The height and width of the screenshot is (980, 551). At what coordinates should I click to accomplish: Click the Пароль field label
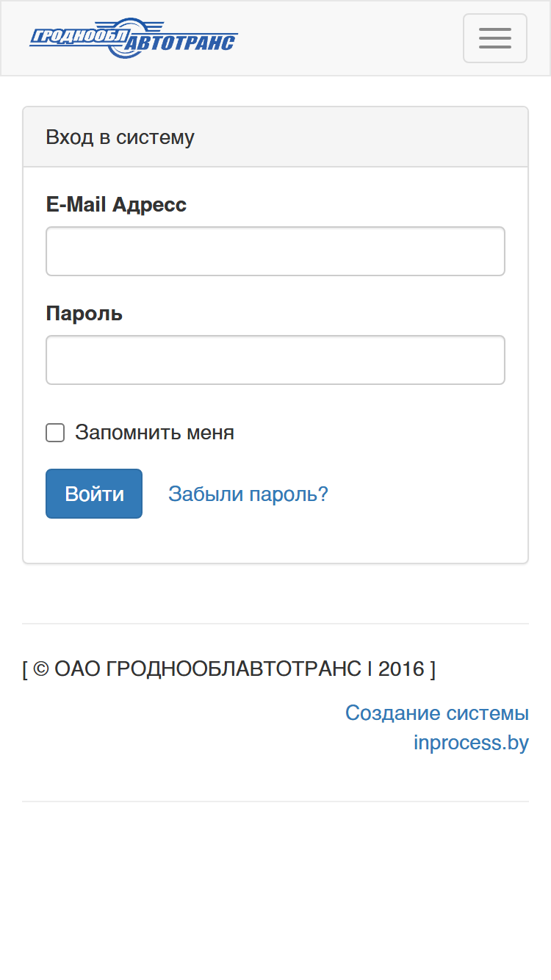click(x=84, y=314)
